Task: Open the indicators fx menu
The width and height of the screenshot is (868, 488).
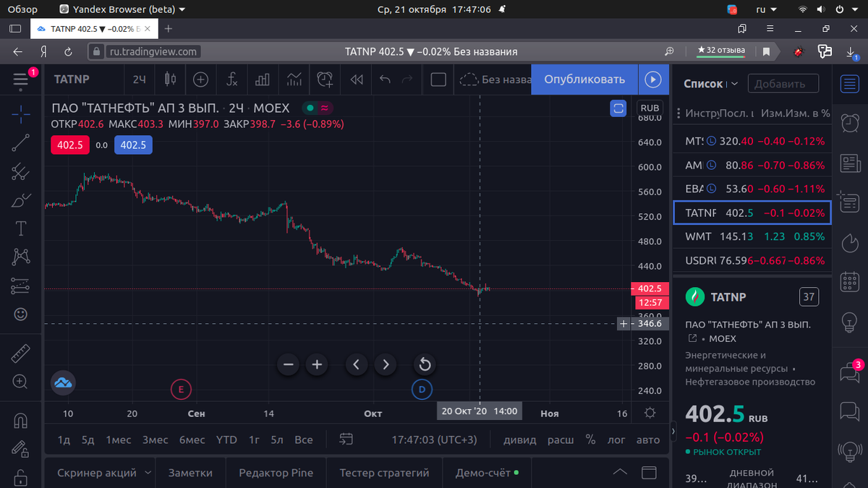Action: (231, 79)
